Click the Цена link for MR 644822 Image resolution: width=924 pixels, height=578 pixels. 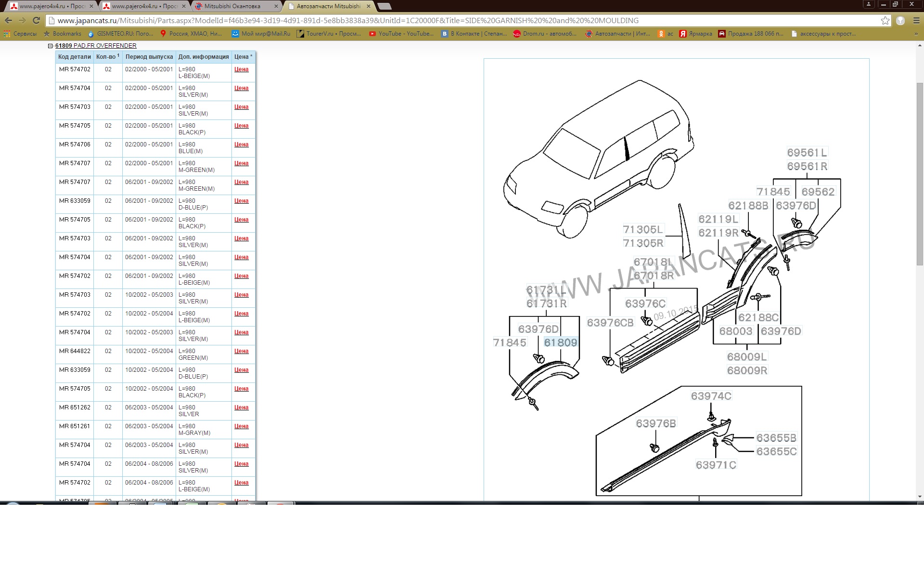241,351
